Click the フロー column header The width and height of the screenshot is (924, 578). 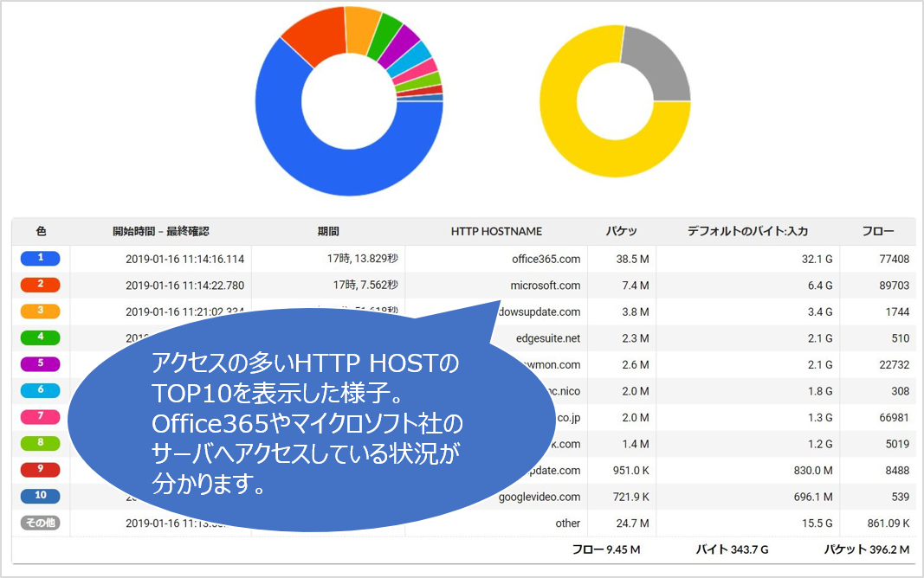[x=877, y=231]
